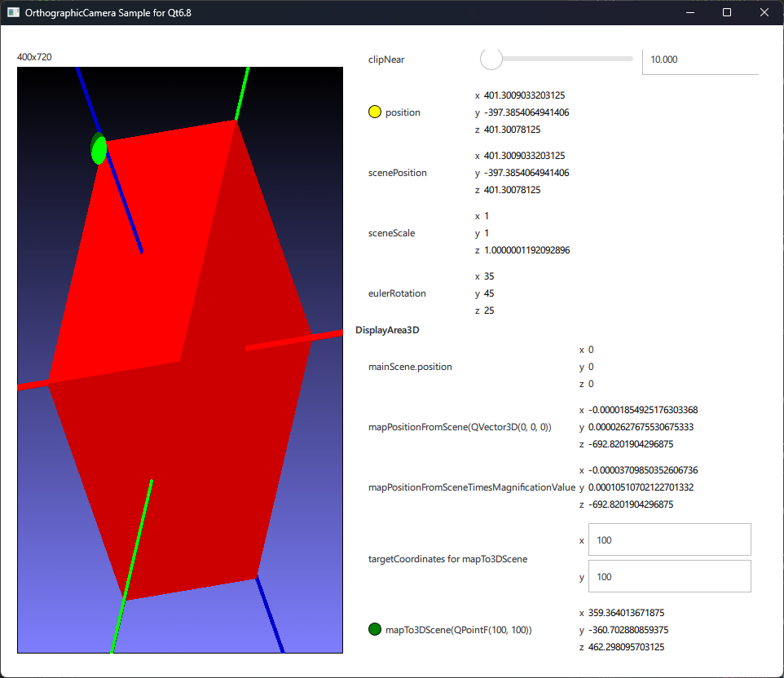Click the targetCoordinates x input field

click(670, 539)
